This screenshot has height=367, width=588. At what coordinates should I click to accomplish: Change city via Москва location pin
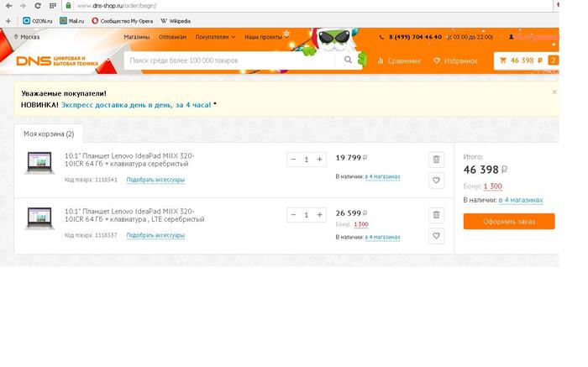[x=27, y=37]
